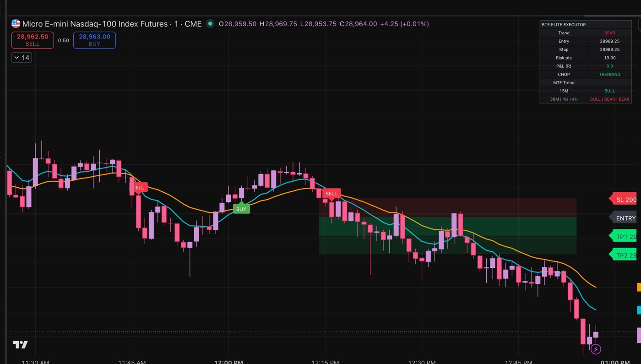Click the High value 28,969.75
Image resolution: width=641 pixels, height=364 pixels.
point(281,24)
